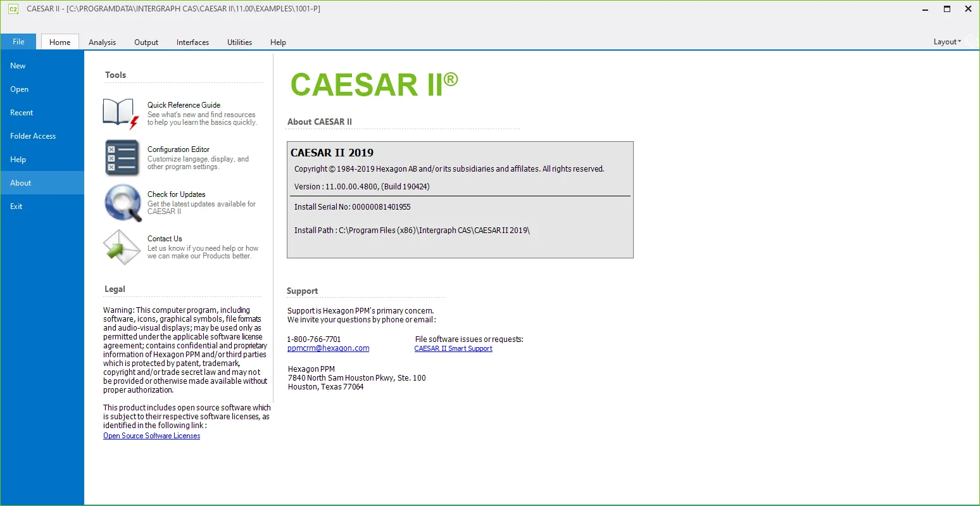980x506 pixels.
Task: Open the Layout dropdown
Action: pyautogui.click(x=947, y=42)
